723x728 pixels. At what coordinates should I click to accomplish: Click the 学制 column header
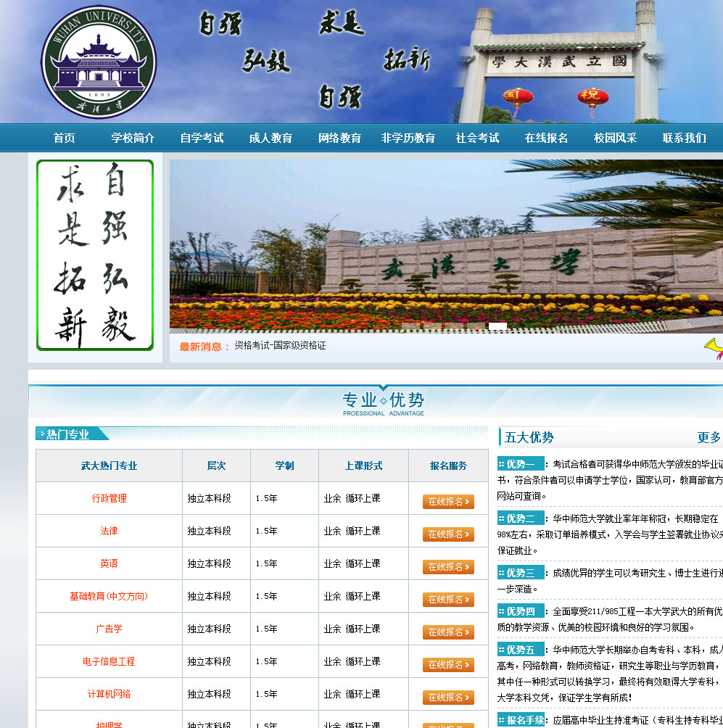(x=285, y=466)
